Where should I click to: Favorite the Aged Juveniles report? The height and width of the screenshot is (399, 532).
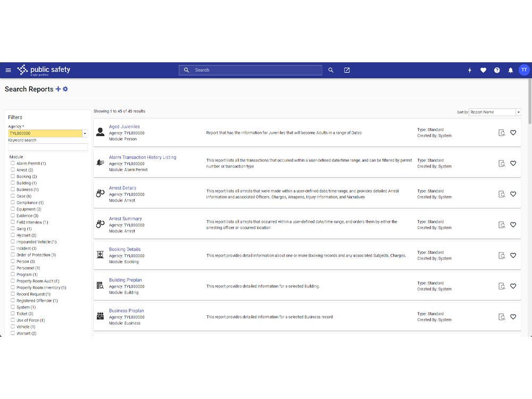click(x=513, y=132)
